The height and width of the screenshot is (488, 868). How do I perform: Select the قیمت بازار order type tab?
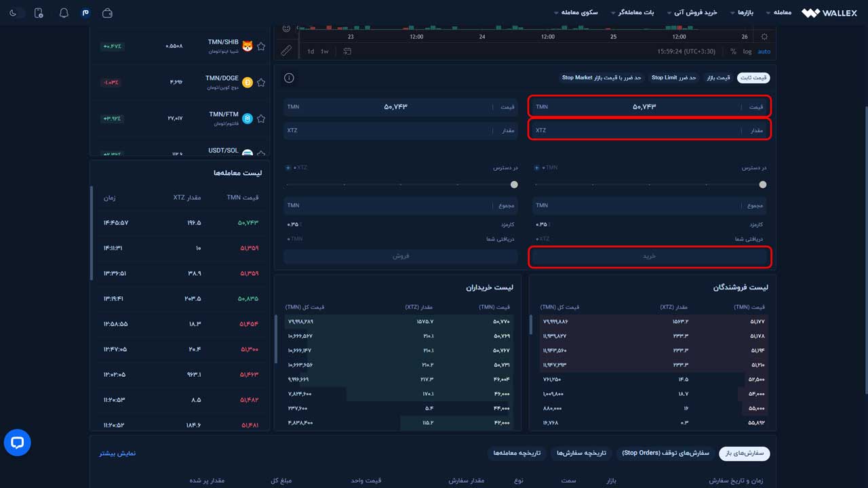click(x=718, y=78)
